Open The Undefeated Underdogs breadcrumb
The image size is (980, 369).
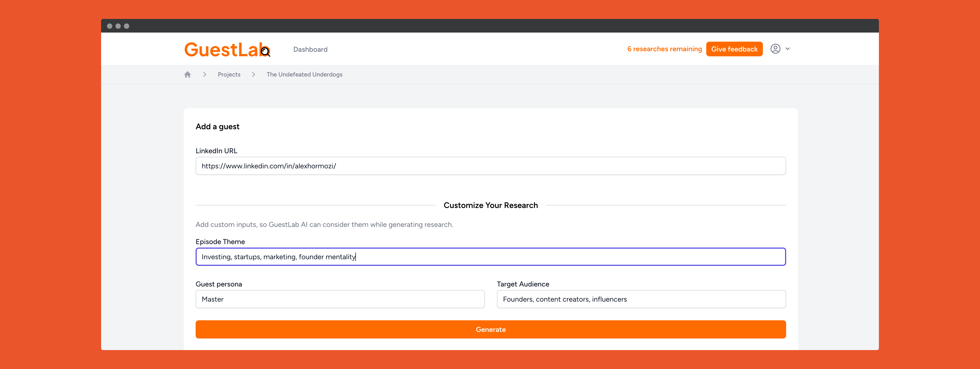304,74
